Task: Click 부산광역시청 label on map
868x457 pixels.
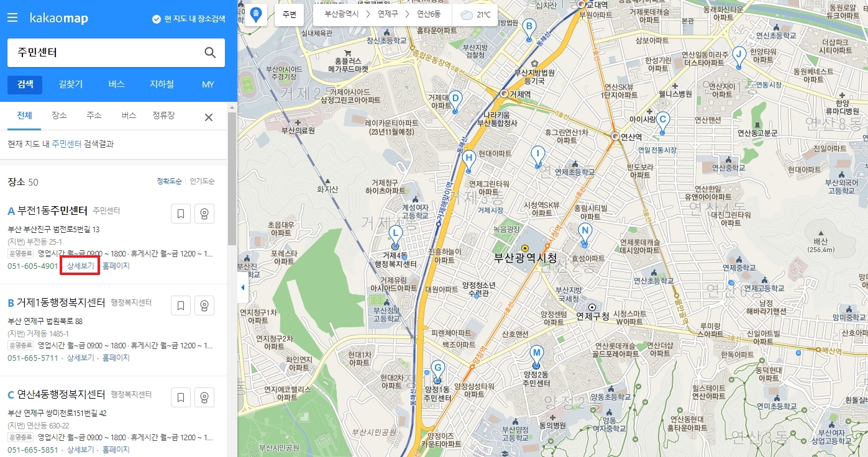Action: click(x=525, y=258)
